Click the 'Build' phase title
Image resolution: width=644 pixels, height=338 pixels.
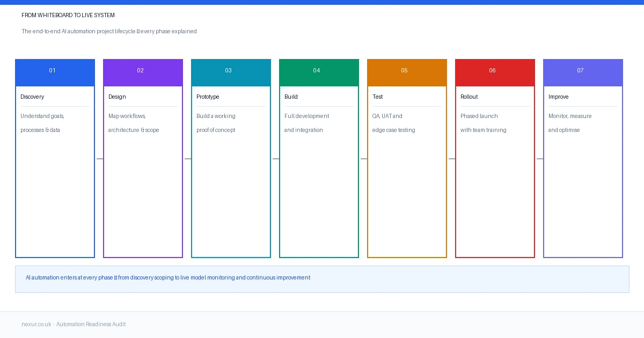coord(291,97)
